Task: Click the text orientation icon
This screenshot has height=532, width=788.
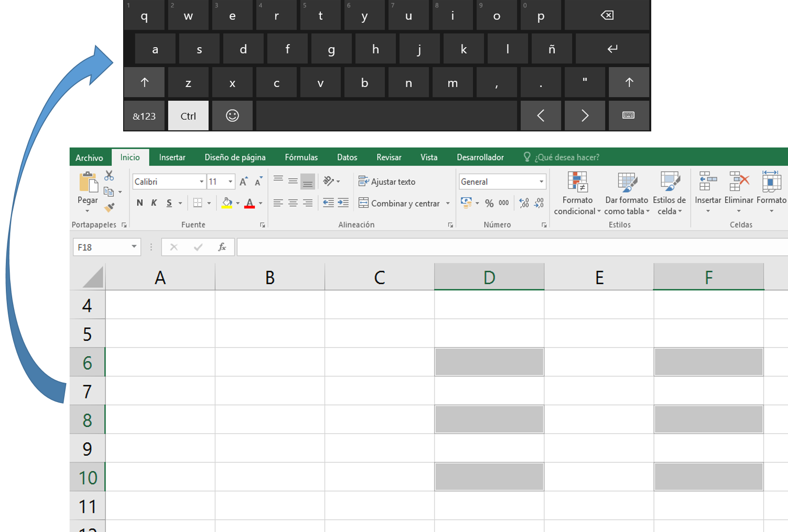Action: click(329, 181)
